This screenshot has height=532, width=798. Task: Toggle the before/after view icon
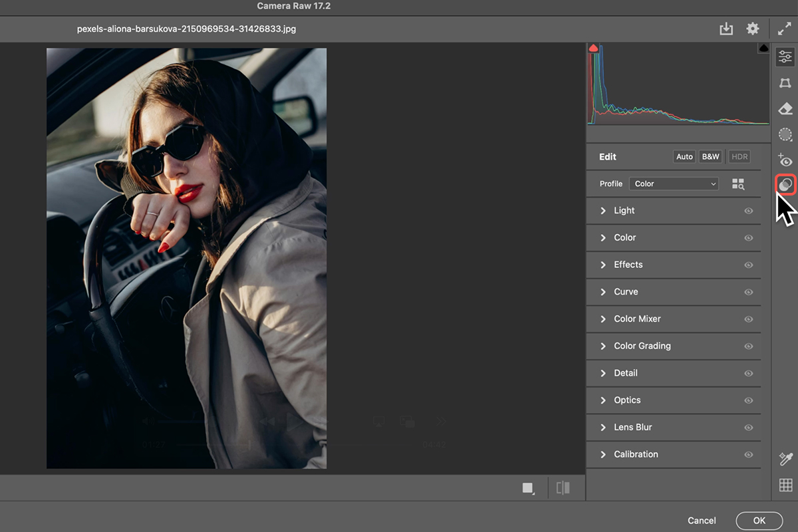pos(563,488)
